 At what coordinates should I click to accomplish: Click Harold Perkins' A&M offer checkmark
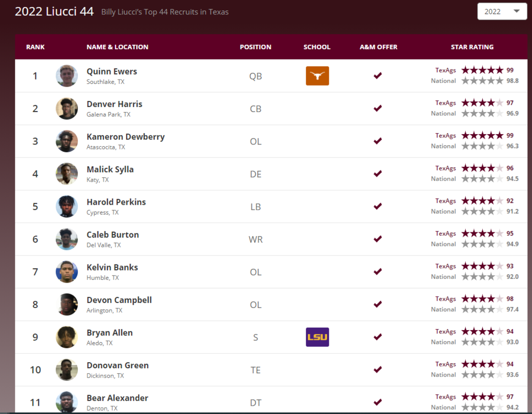tap(378, 206)
